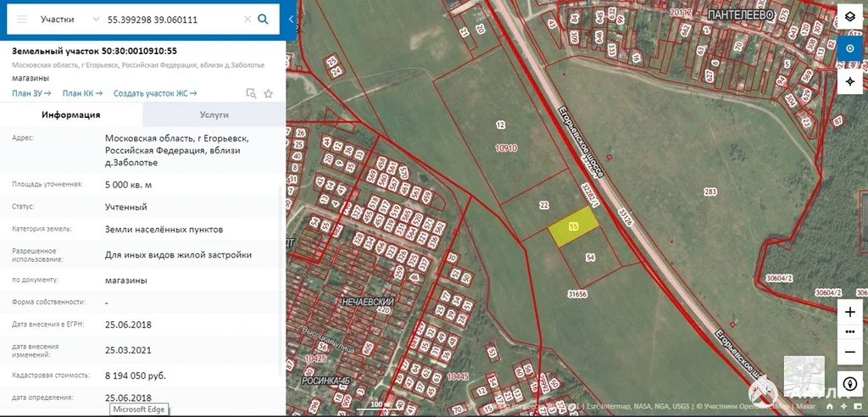Zoom out with the minus button

point(850,351)
